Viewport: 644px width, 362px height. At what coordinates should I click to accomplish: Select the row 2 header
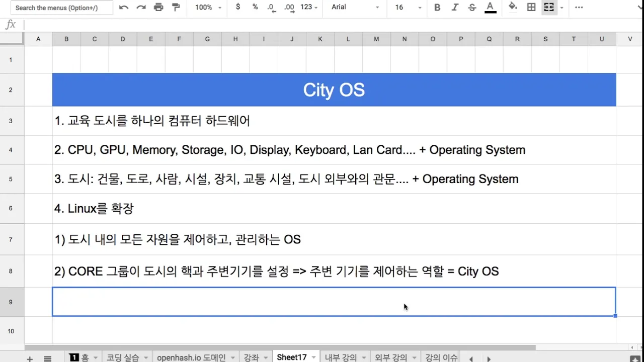[x=12, y=89]
